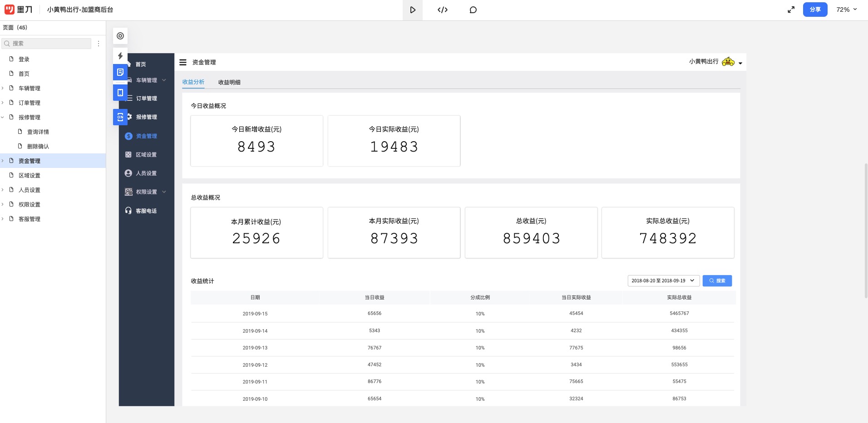Expand 权限设置 chevron in dark sidebar

(x=164, y=192)
